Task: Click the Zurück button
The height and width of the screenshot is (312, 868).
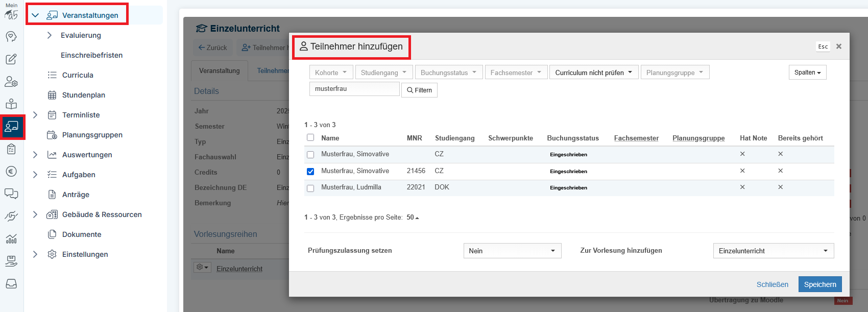Action: pyautogui.click(x=212, y=47)
